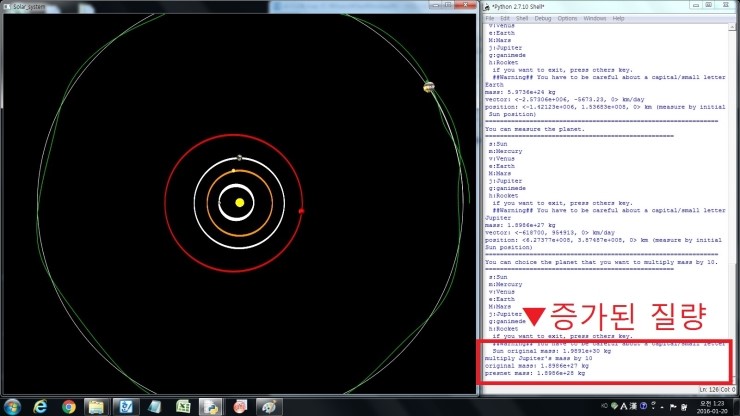Click the Python icon in the taskbar
Viewport: 740px width, 416px height.
(x=213, y=406)
